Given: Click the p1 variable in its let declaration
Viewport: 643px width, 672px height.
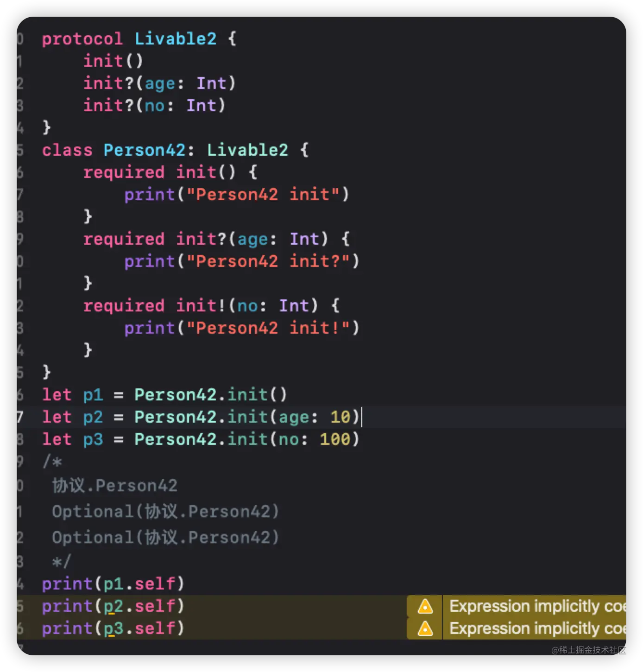Looking at the screenshot, I should pos(93,395).
